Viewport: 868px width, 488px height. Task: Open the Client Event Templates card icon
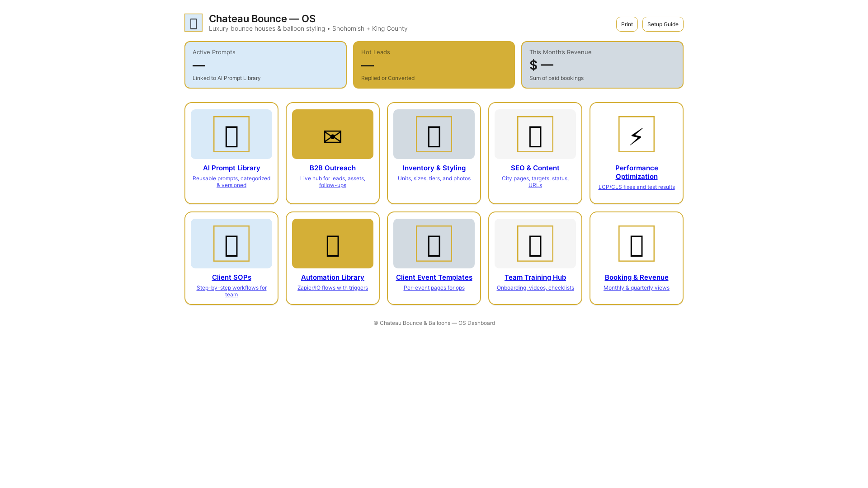(x=434, y=244)
